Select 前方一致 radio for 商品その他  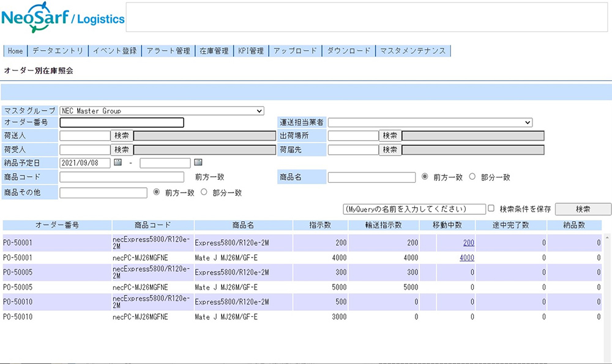tap(157, 192)
